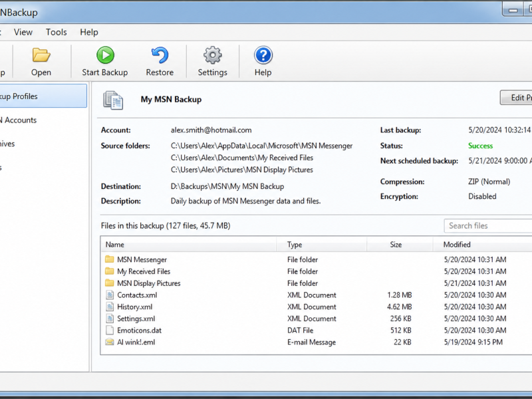Image resolution: width=532 pixels, height=399 pixels.
Task: Open Settings gear icon in toolbar
Action: tap(213, 55)
